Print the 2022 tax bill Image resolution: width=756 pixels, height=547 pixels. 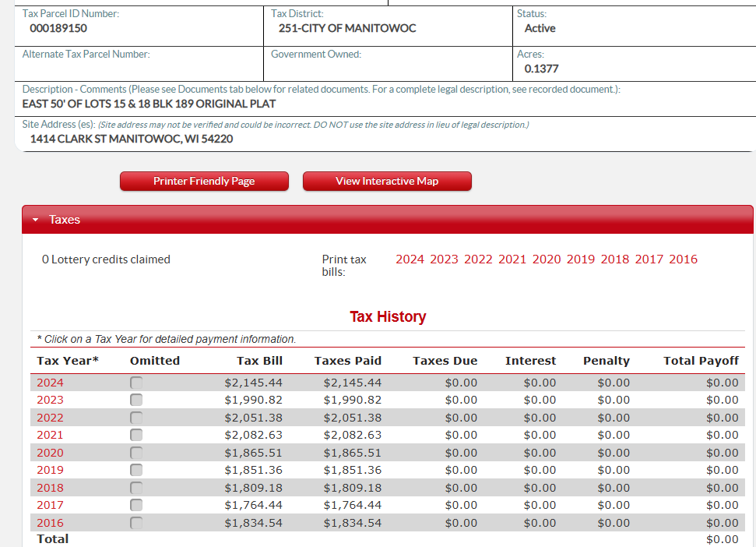pyautogui.click(x=478, y=259)
